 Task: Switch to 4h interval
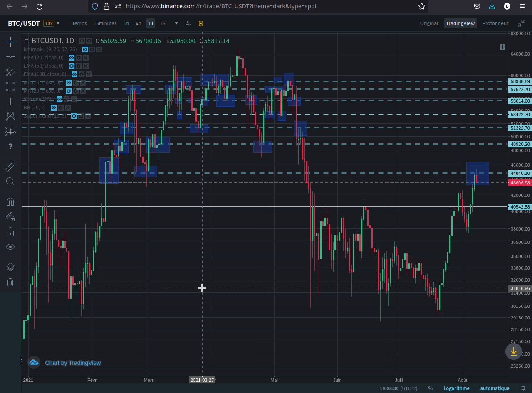[x=139, y=23]
